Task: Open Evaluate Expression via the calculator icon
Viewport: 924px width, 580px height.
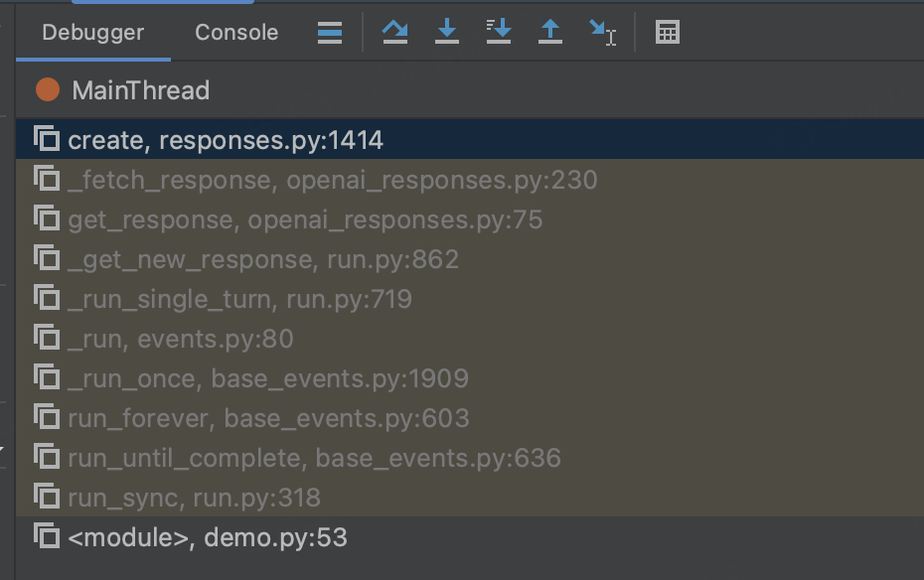Action: point(668,31)
